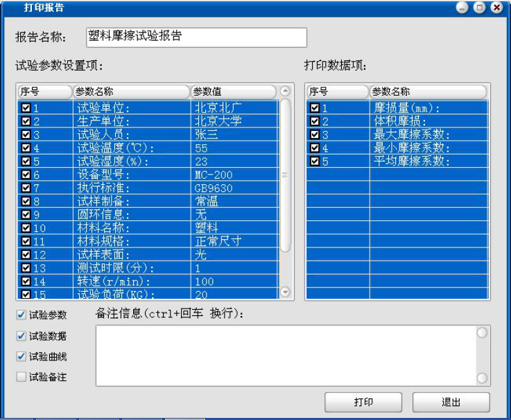Click the 退出 exit button
Image resolution: width=511 pixels, height=420 pixels.
pyautogui.click(x=451, y=403)
